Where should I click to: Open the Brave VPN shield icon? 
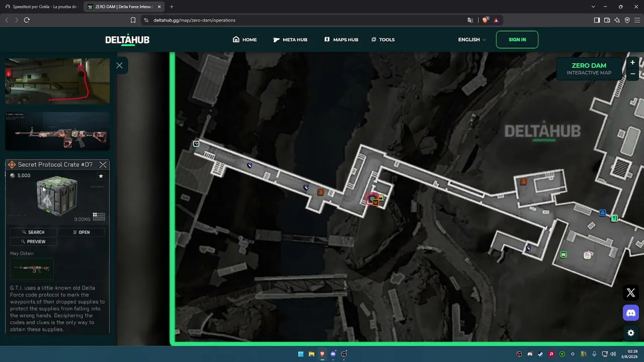coord(627,20)
